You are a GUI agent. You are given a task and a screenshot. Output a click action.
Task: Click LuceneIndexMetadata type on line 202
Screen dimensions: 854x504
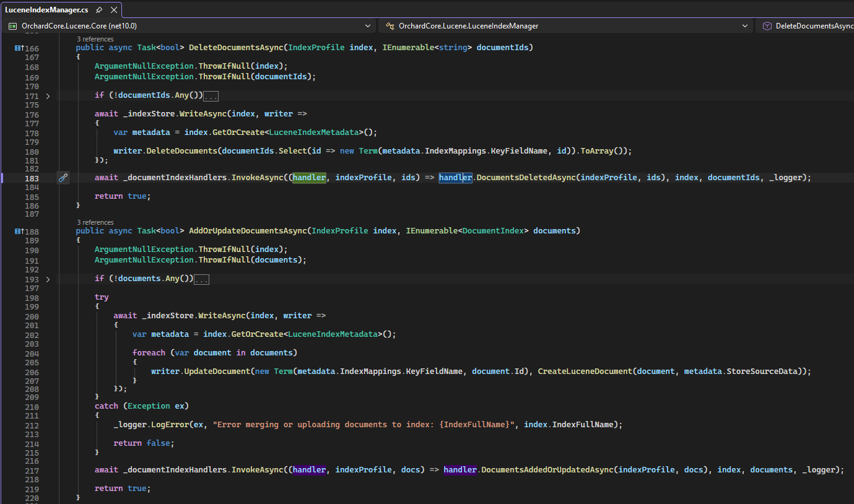point(333,334)
